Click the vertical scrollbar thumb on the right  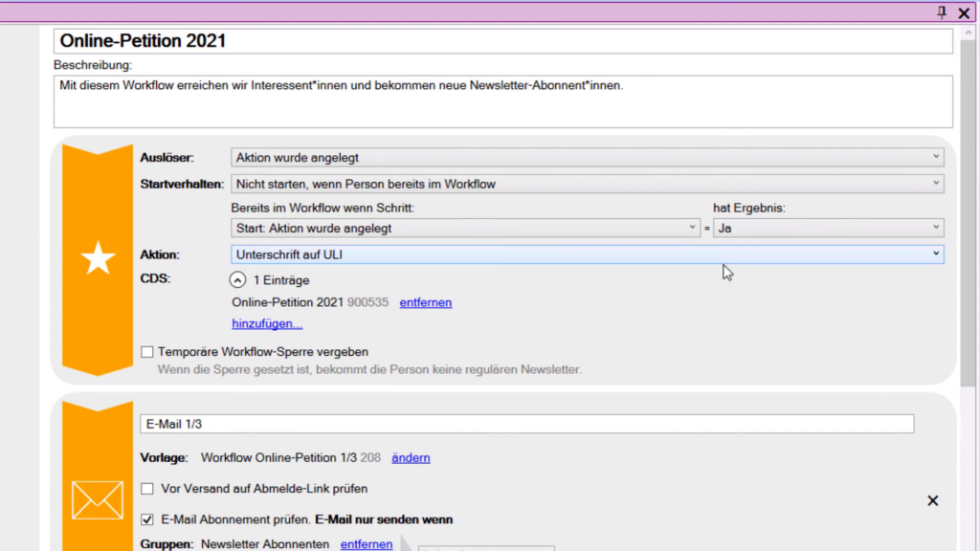click(969, 212)
